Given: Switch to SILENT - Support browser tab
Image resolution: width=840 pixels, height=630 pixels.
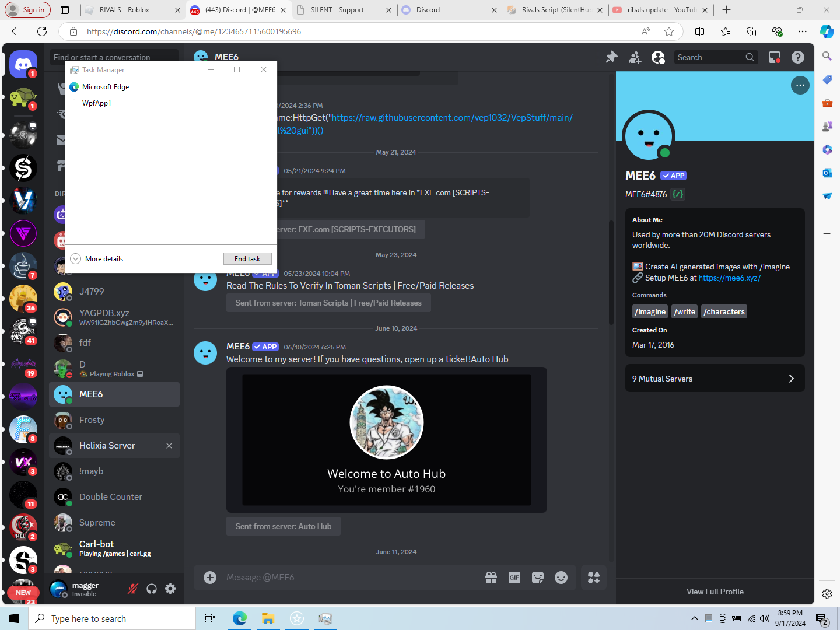Looking at the screenshot, I should 344,10.
